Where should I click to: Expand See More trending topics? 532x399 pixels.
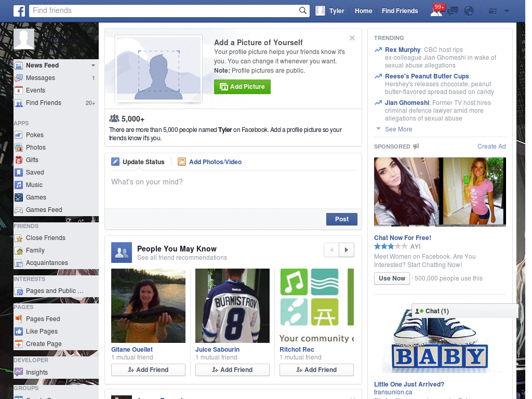pyautogui.click(x=398, y=129)
